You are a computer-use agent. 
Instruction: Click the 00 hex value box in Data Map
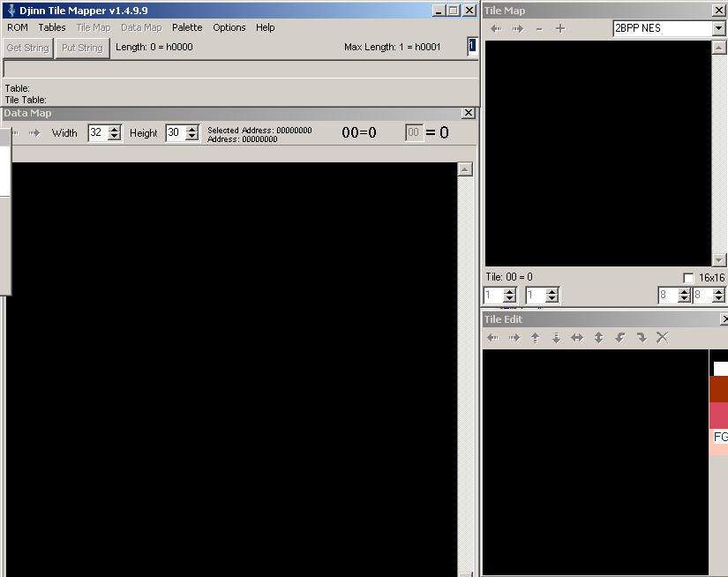(x=414, y=132)
